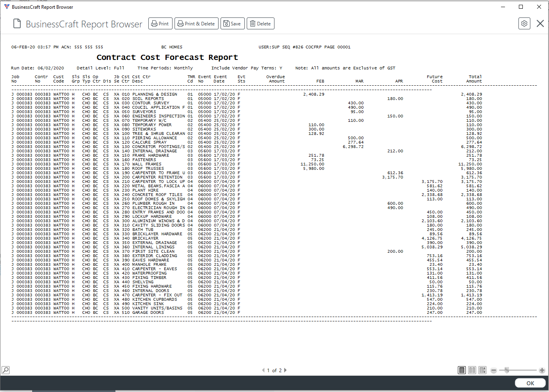Select the 'WATERPROOFING' cost line
This screenshot has width=549, height=392.
click(x=247, y=273)
